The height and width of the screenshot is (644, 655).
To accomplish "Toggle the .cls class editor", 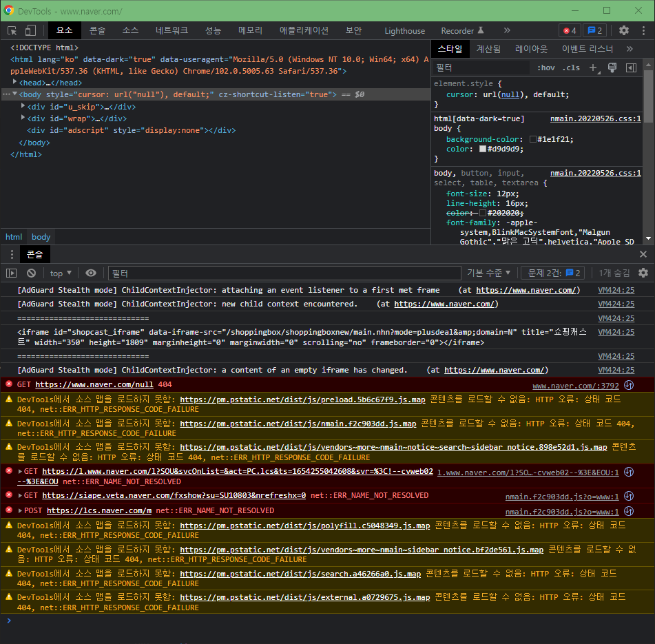I will pos(571,67).
